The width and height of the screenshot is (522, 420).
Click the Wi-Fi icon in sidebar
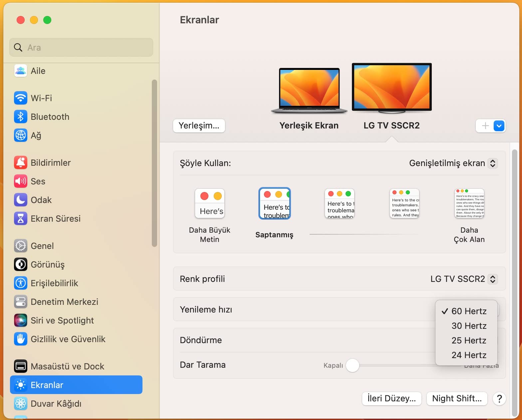tap(21, 98)
